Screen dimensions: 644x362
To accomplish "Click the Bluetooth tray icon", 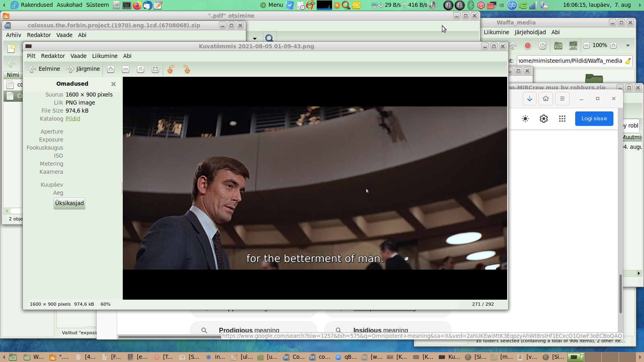I will coord(471,5).
